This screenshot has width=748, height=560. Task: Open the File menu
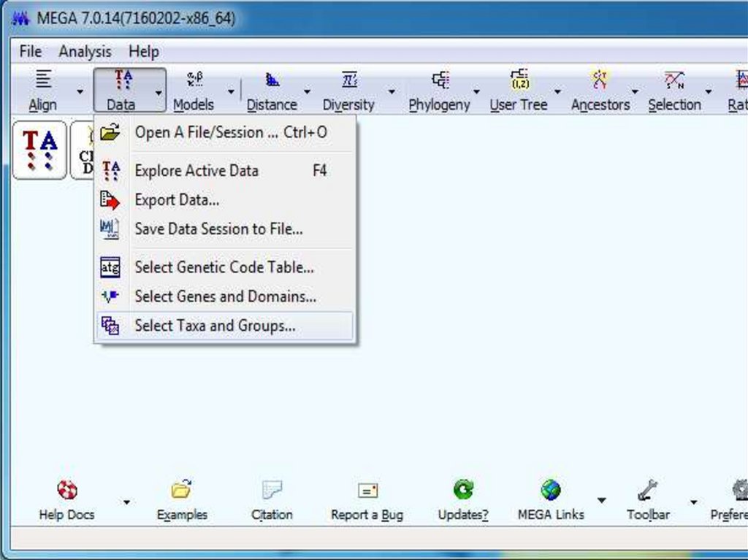31,52
